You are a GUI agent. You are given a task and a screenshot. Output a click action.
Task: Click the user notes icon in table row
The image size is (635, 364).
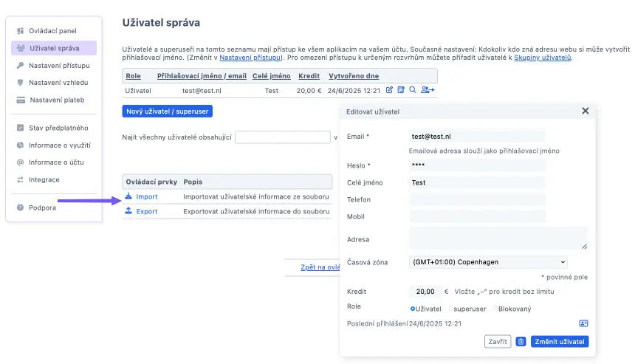click(401, 90)
